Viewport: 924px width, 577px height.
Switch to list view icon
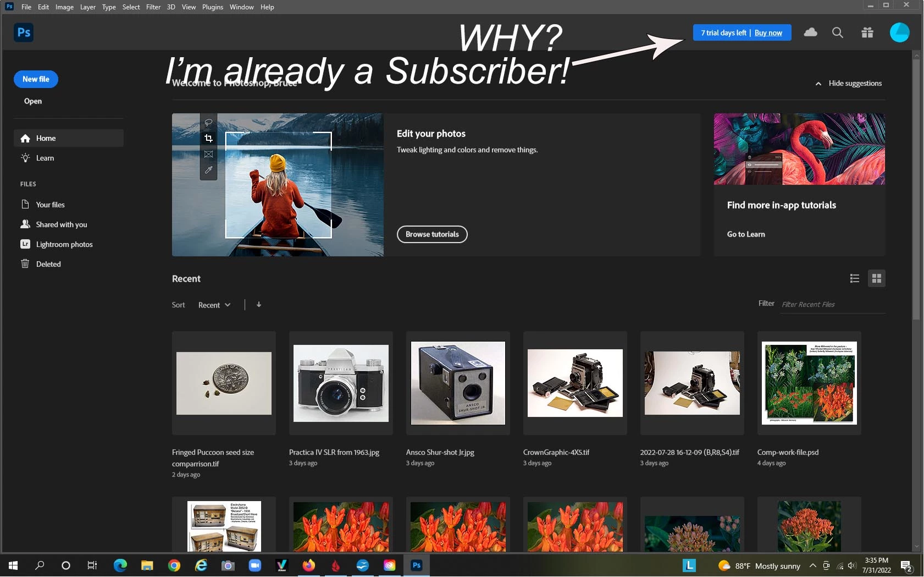click(855, 278)
